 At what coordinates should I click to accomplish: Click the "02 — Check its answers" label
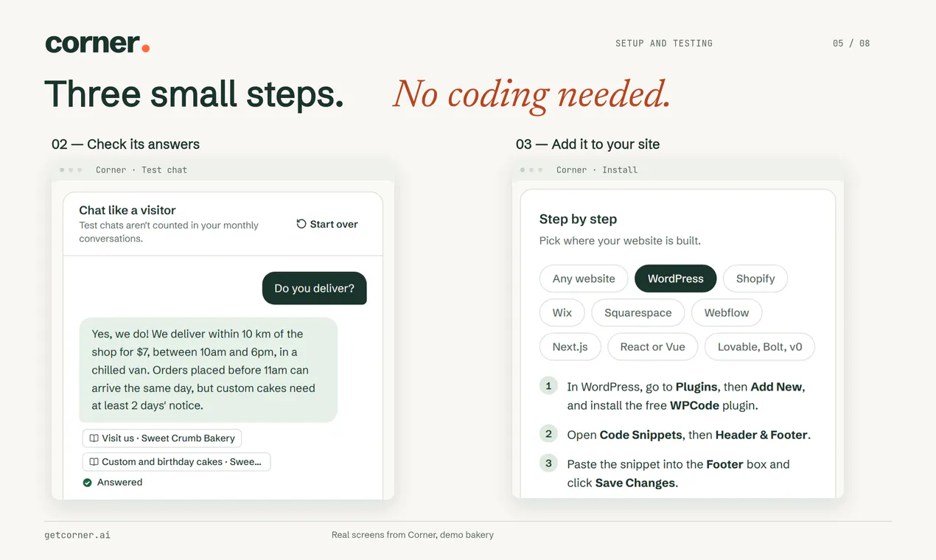125,144
